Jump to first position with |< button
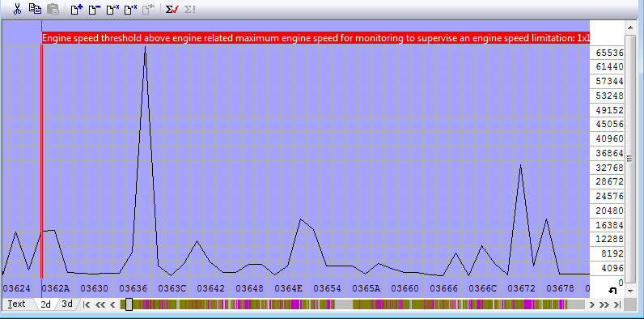Screen dimensions: 644x319 pos(87,304)
